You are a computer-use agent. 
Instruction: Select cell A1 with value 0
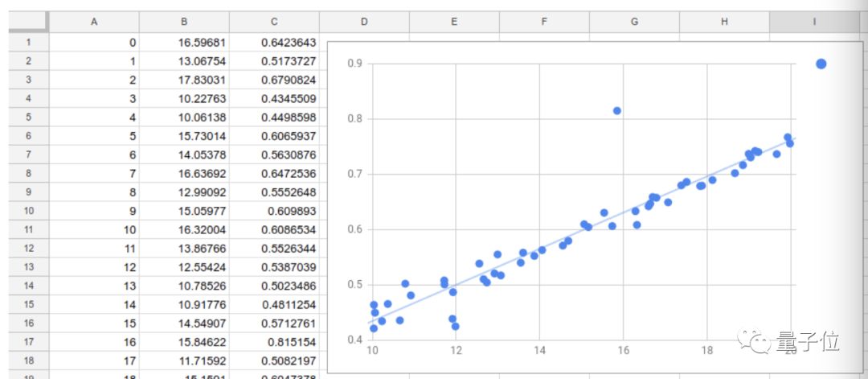click(94, 42)
